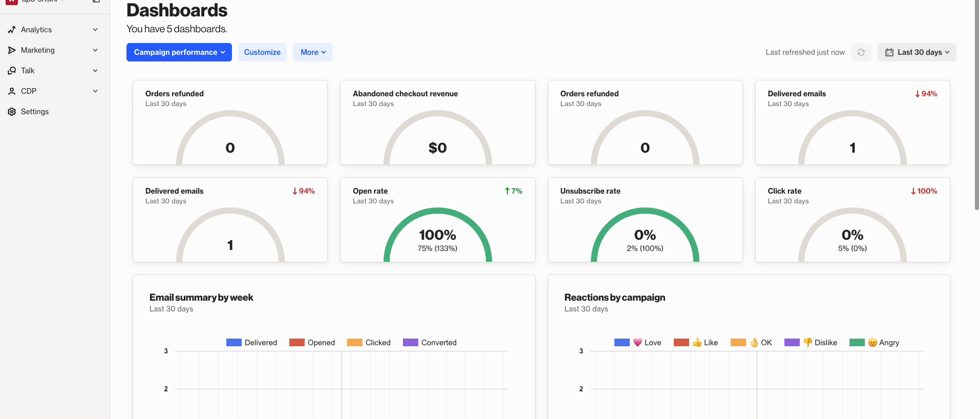
Task: Open the Last 30 days date picker
Action: pos(917,52)
